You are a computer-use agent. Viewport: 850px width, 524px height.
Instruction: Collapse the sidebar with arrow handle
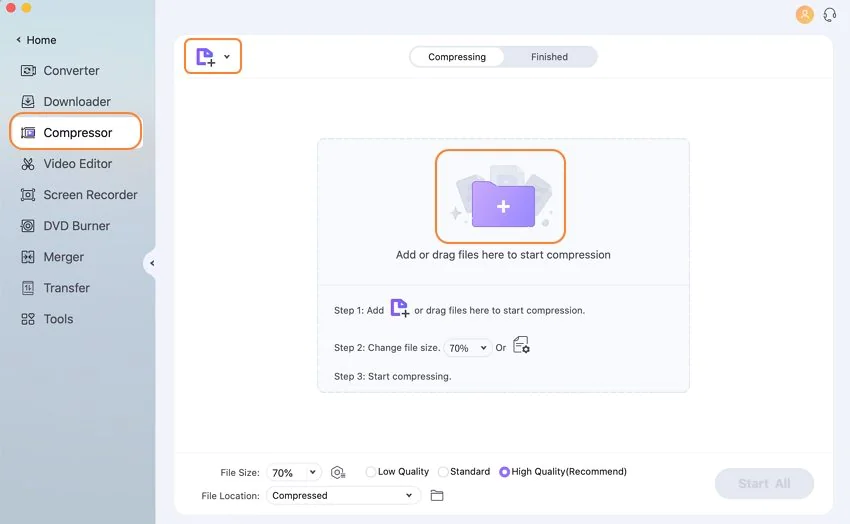point(151,263)
